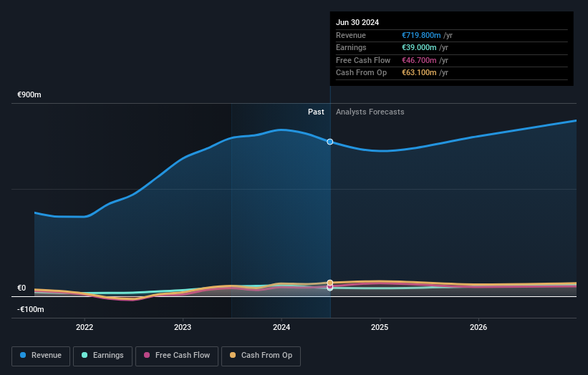
Task: Click the 2022 x-axis label
Action: (85, 327)
